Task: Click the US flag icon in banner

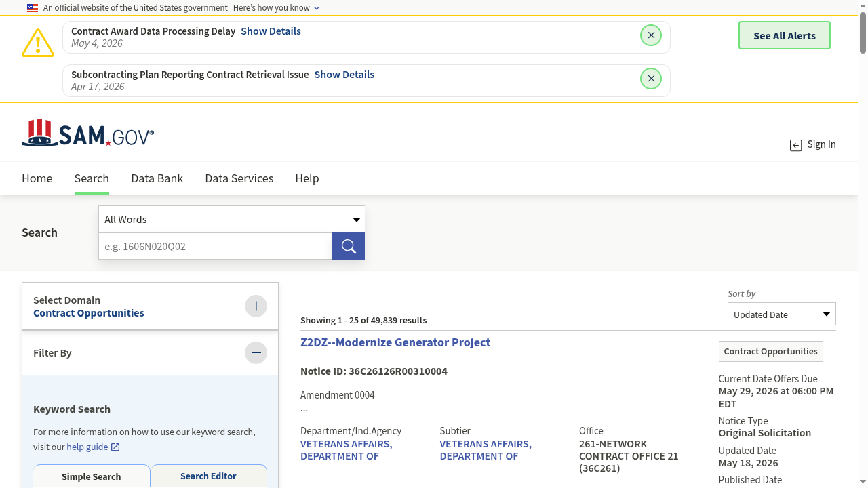Action: click(33, 8)
